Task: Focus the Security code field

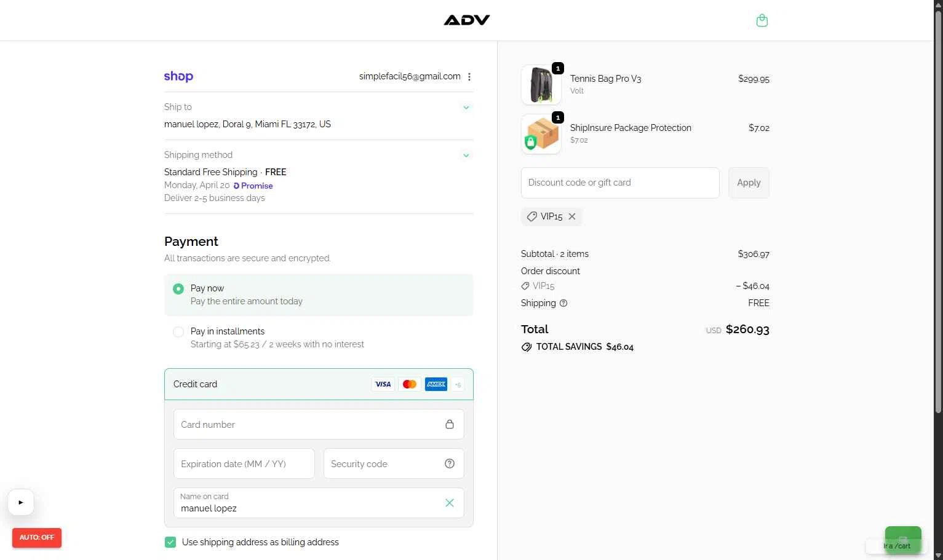Action: click(394, 463)
